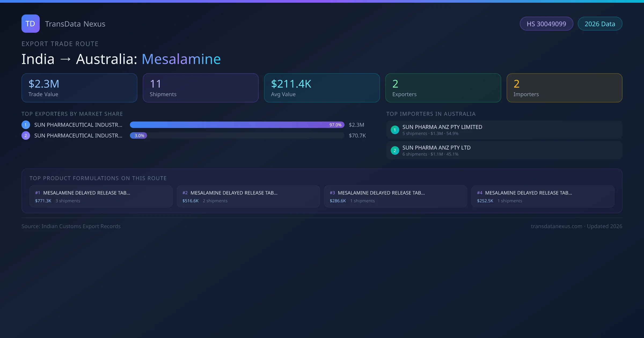
Task: Open the $211.4K Avg Value card
Action: (x=322, y=88)
